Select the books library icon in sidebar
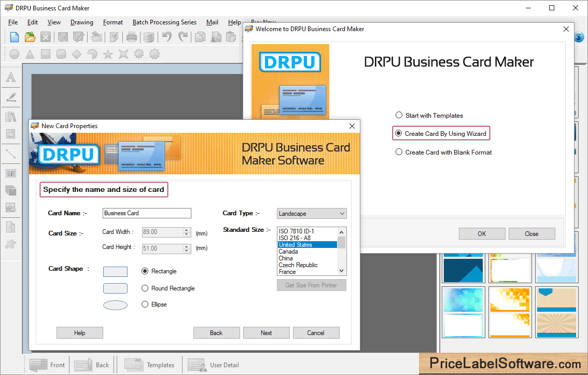 pyautogui.click(x=11, y=117)
